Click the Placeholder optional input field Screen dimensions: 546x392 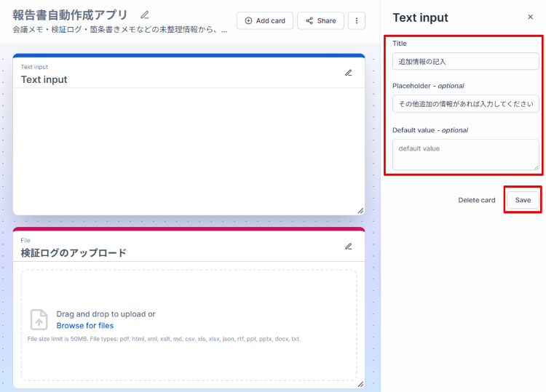coord(465,104)
